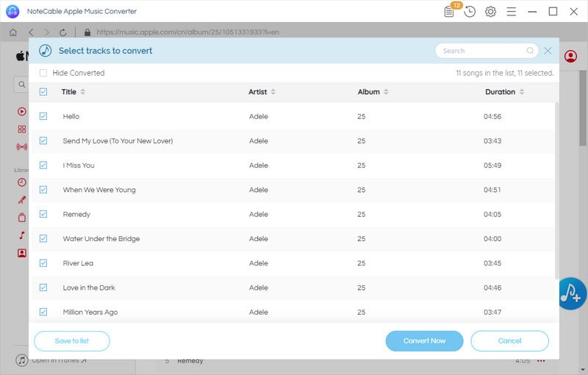The height and width of the screenshot is (375, 588).
Task: Select the River Lea track title
Action: (x=78, y=263)
